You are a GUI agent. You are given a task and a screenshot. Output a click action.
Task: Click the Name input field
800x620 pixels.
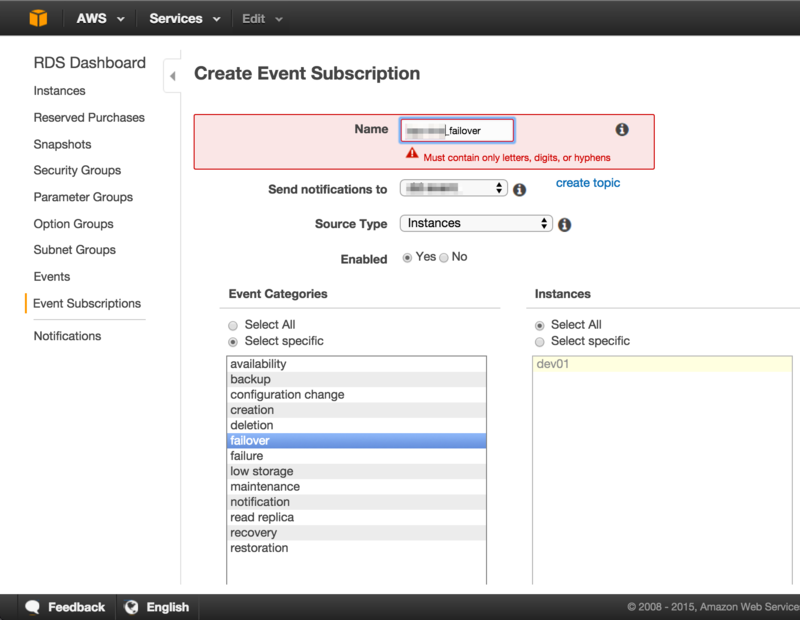457,130
